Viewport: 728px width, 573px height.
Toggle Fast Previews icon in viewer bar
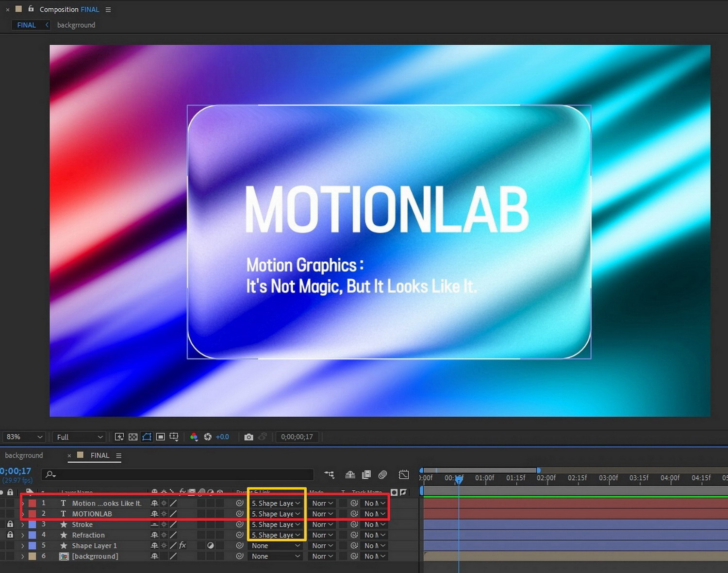[x=119, y=437]
